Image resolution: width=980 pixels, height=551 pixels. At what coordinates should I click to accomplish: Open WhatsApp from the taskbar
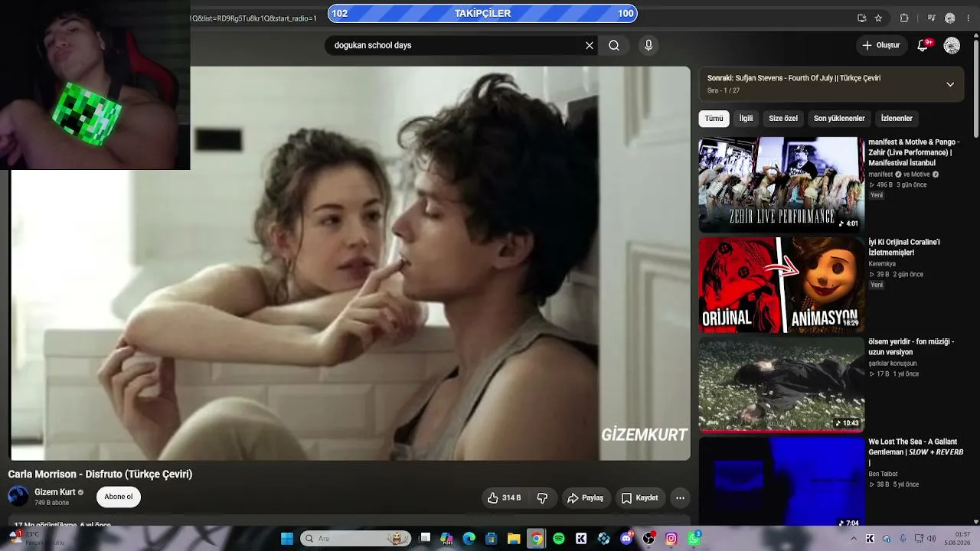pos(694,539)
